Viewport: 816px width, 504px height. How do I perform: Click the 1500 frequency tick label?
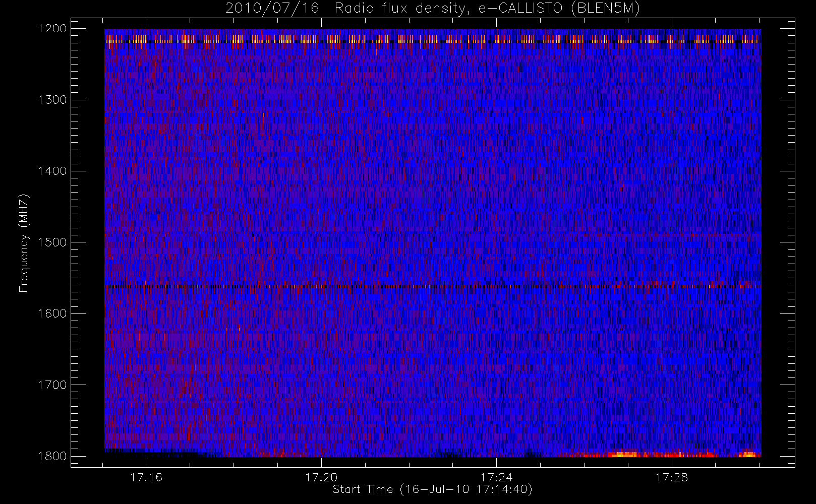tap(52, 242)
